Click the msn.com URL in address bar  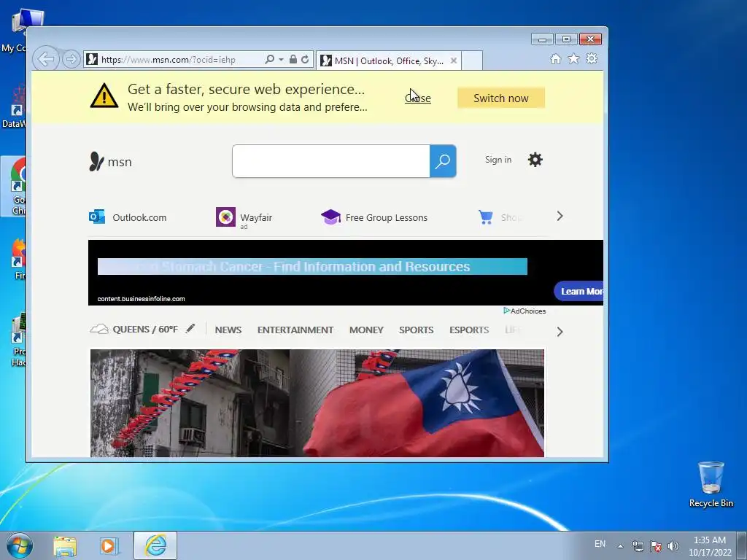[169, 60]
